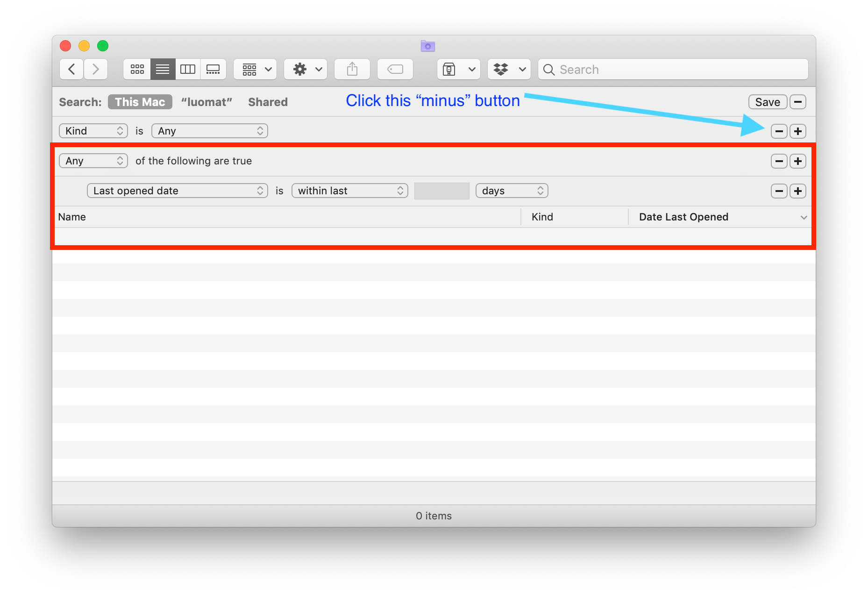The height and width of the screenshot is (596, 868).
Task: Click the number field before days
Action: coord(441,191)
